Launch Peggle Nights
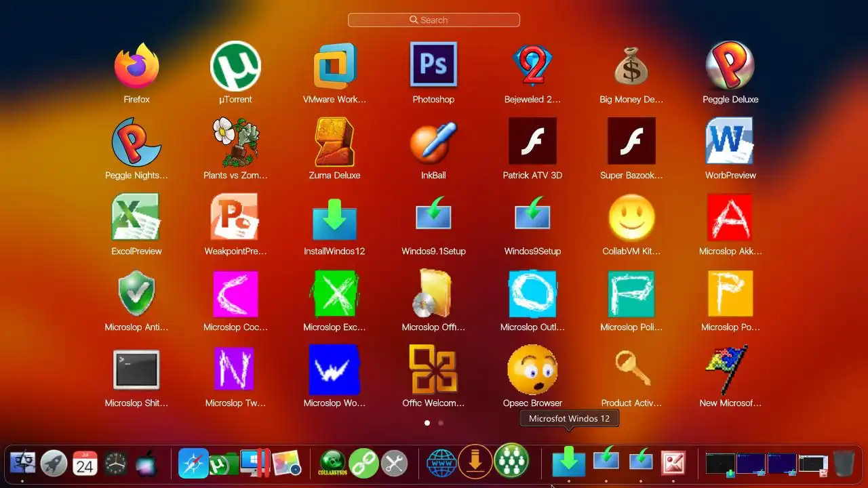Screen dimensions: 868x488 click(x=136, y=142)
